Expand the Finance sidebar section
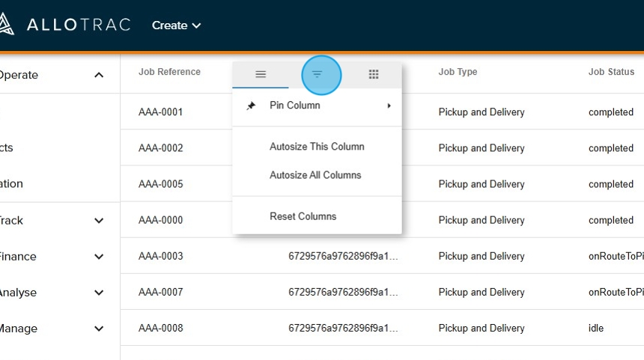The width and height of the screenshot is (644, 360). tap(99, 257)
